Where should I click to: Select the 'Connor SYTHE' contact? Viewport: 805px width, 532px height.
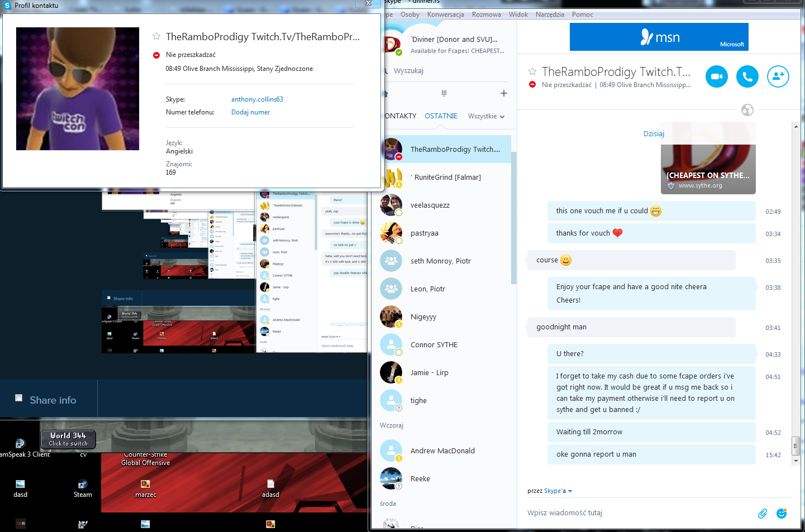click(446, 345)
